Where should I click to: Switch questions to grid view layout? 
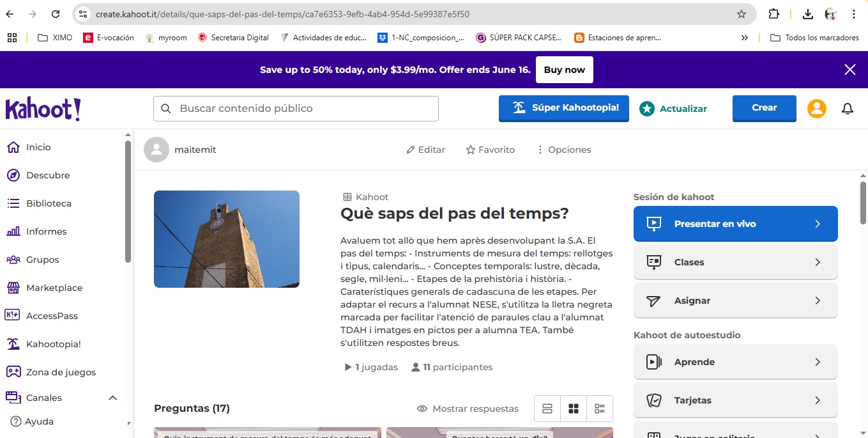pos(573,408)
